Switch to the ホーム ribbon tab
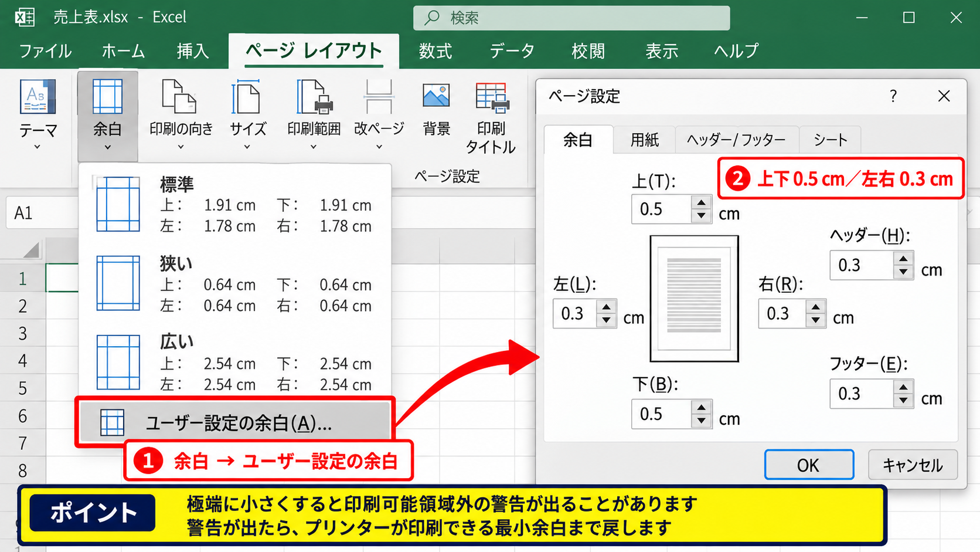The image size is (980, 552). tap(123, 51)
